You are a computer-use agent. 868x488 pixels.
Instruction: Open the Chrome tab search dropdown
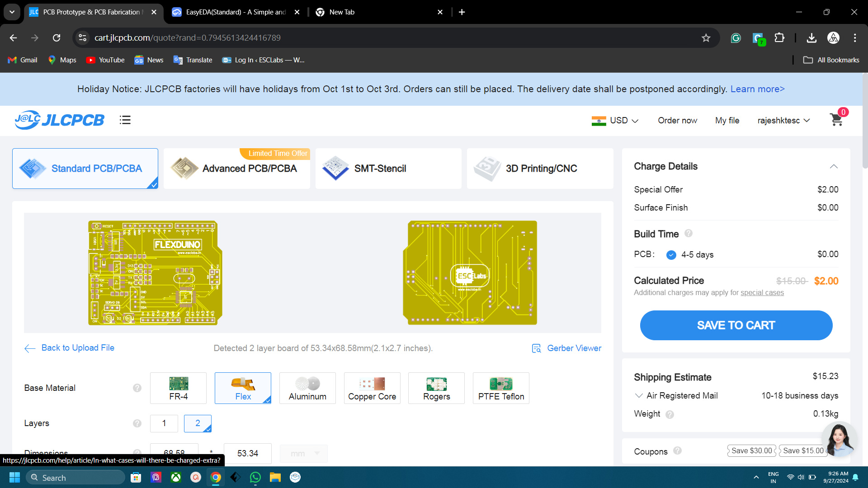click(12, 12)
